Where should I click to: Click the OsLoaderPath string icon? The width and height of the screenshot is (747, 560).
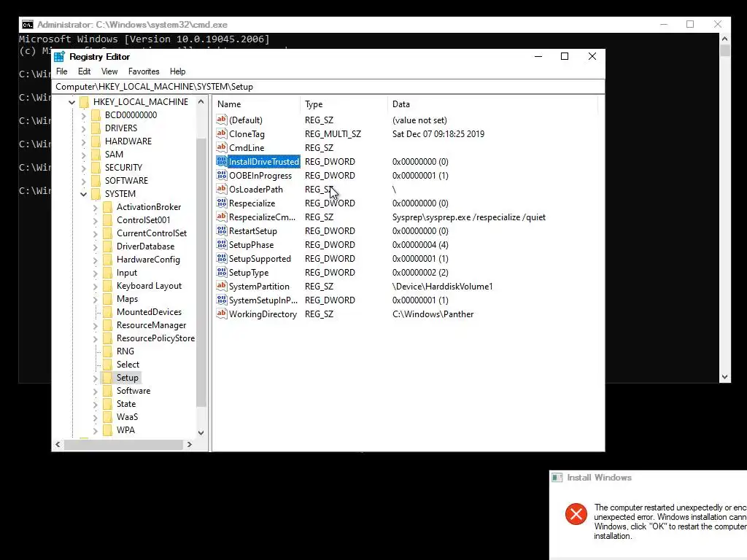tap(222, 189)
